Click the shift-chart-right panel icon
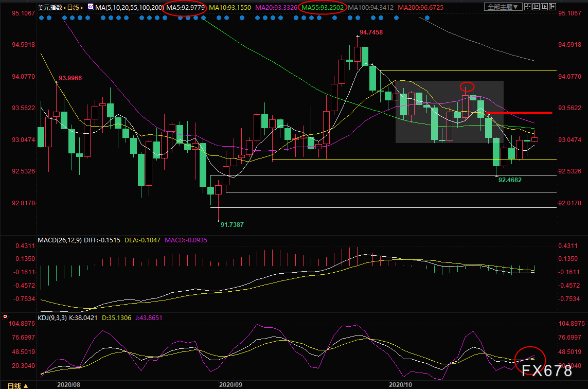Viewport: 588px width, 389px height. pyautogui.click(x=553, y=7)
